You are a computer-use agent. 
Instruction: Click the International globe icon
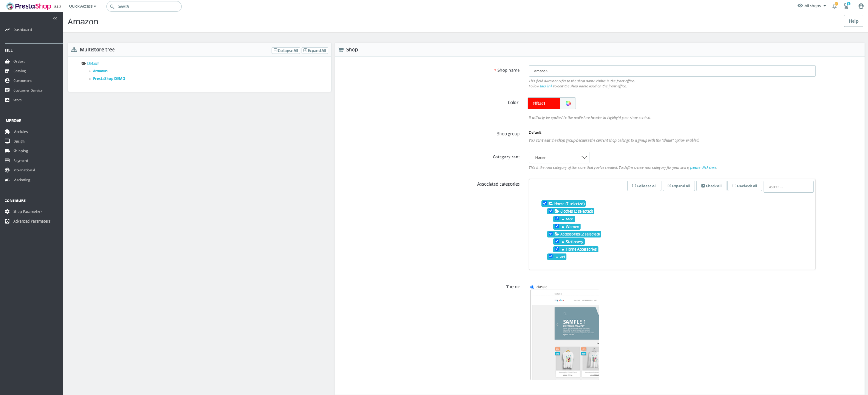[x=7, y=170]
